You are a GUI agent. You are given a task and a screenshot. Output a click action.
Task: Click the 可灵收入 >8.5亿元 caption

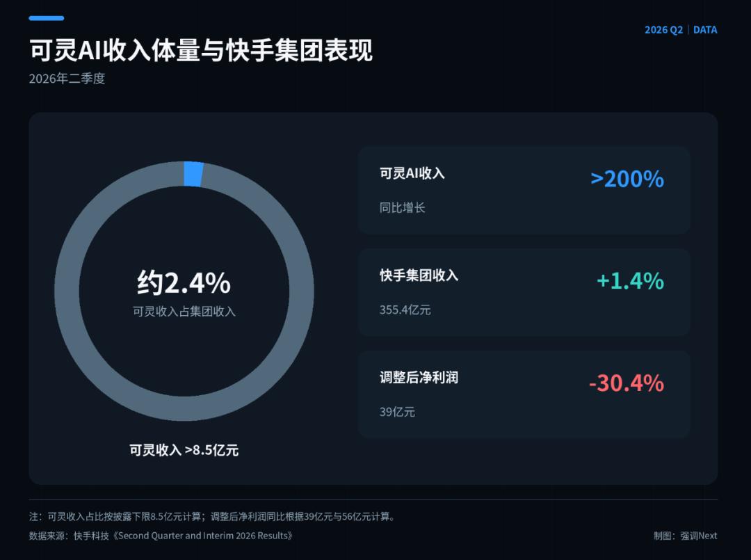184,450
